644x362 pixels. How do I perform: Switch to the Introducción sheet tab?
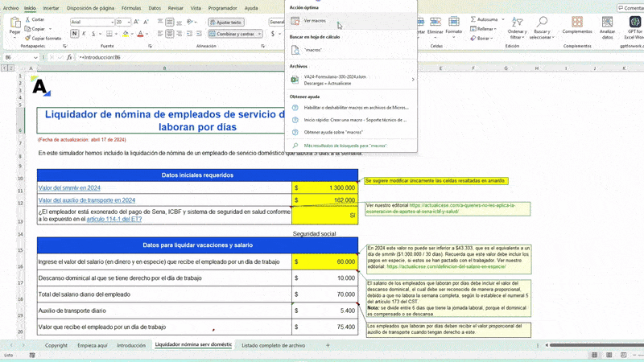click(x=131, y=345)
